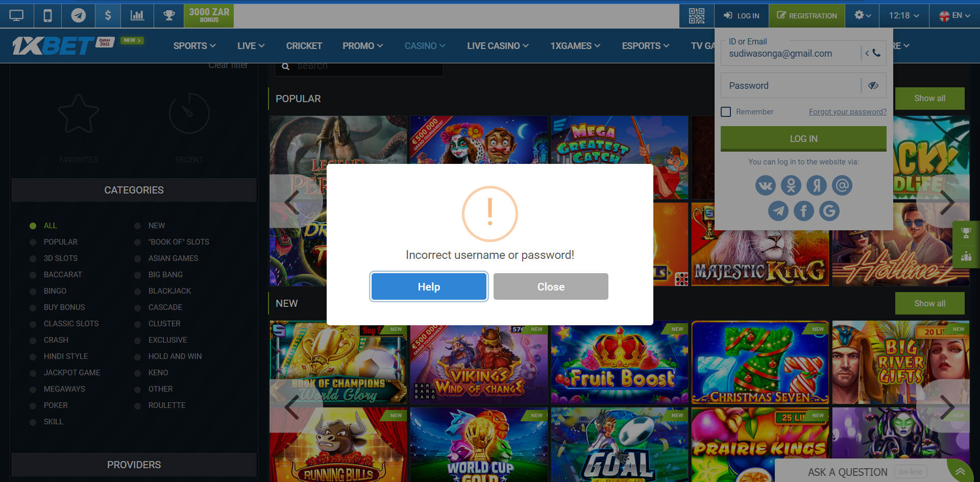
Task: Click the Recent clock icon
Action: (189, 113)
